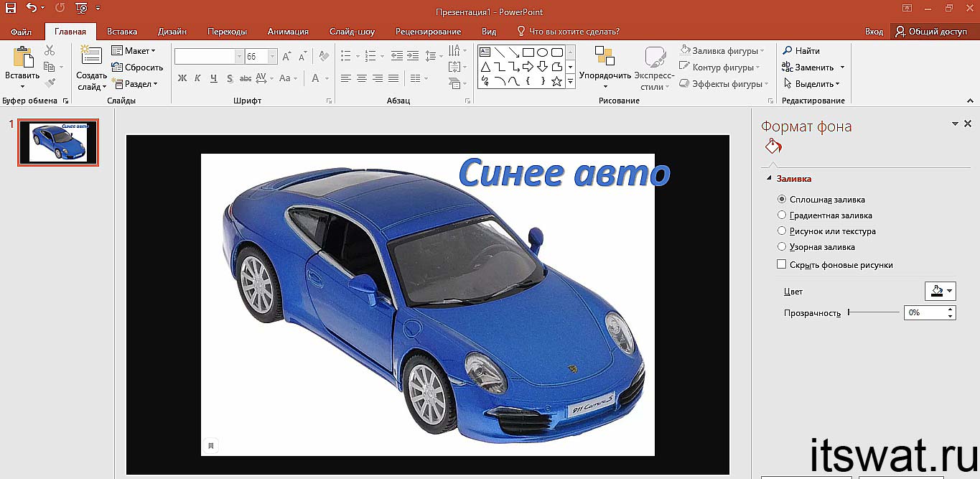Screen dimensions: 980x479
Task: Switch to the Вставка ribbon tab
Action: (122, 32)
